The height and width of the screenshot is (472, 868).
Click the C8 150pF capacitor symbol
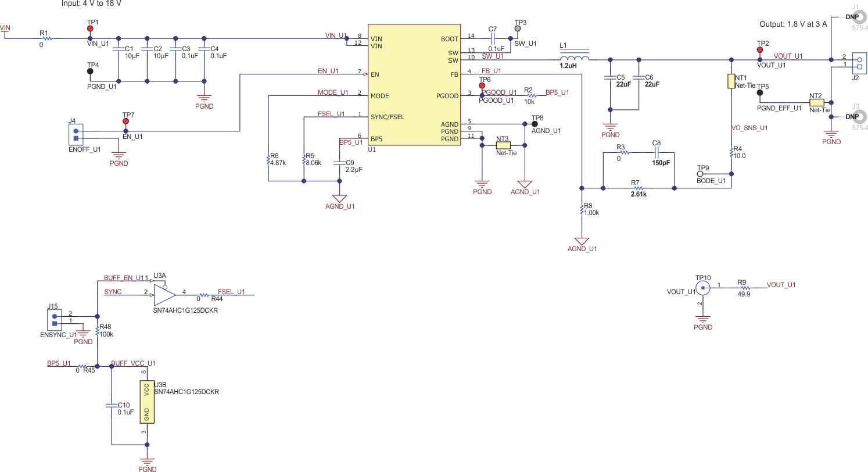(657, 151)
